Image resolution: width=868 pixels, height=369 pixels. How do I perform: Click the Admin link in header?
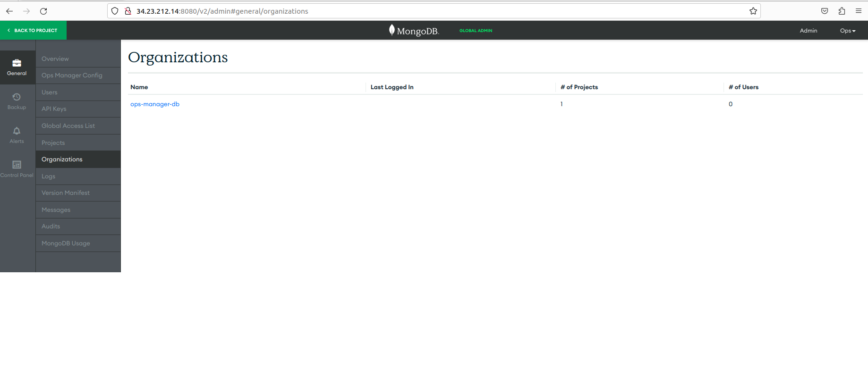808,31
